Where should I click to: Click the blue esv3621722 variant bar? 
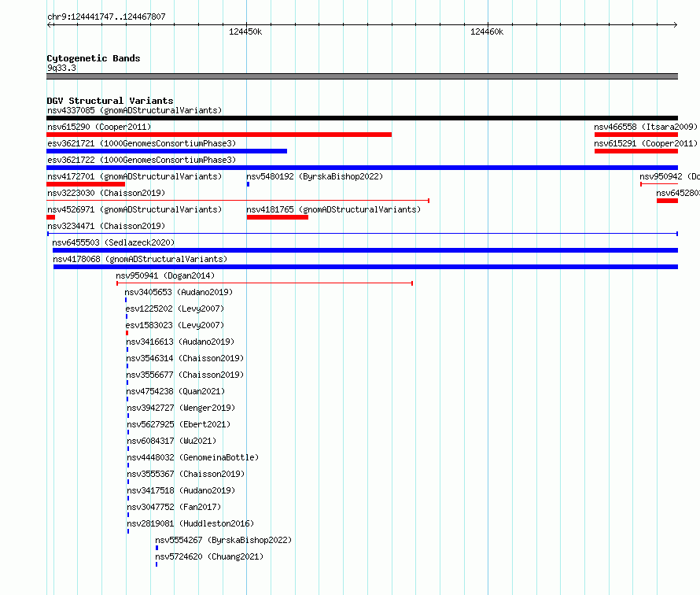(362, 168)
